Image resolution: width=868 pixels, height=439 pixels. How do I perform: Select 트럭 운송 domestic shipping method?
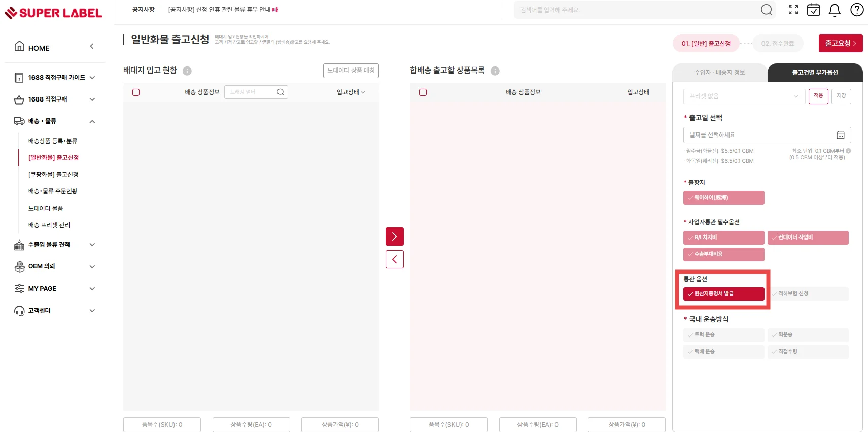pos(724,335)
